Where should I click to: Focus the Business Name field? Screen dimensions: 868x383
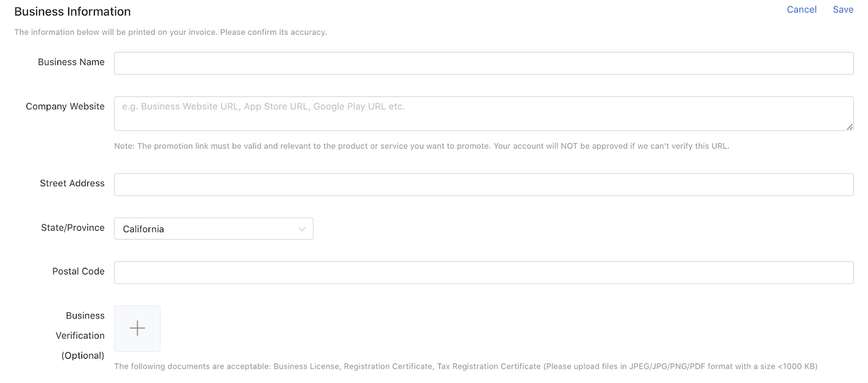484,63
